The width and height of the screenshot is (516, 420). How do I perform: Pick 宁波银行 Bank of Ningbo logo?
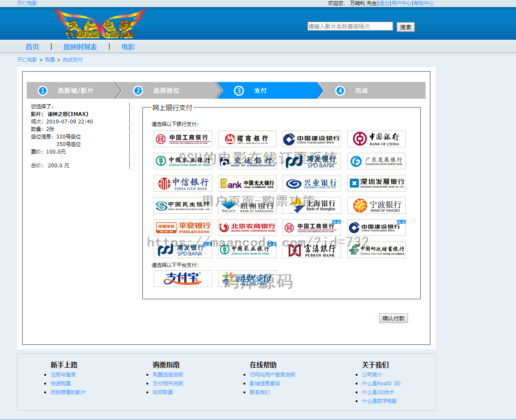(x=377, y=205)
